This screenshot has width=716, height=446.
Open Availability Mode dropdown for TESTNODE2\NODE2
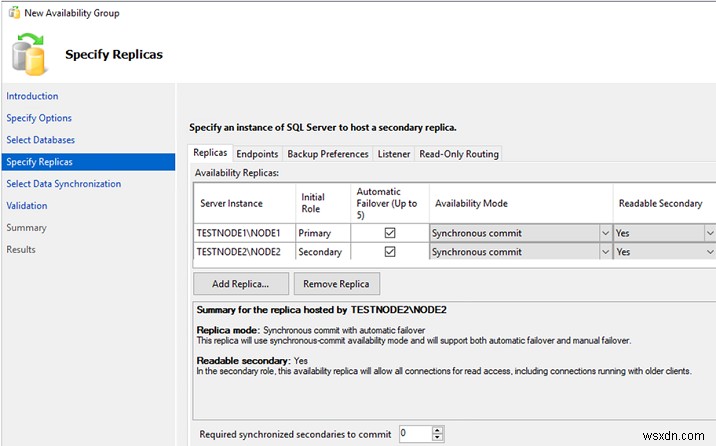click(605, 252)
